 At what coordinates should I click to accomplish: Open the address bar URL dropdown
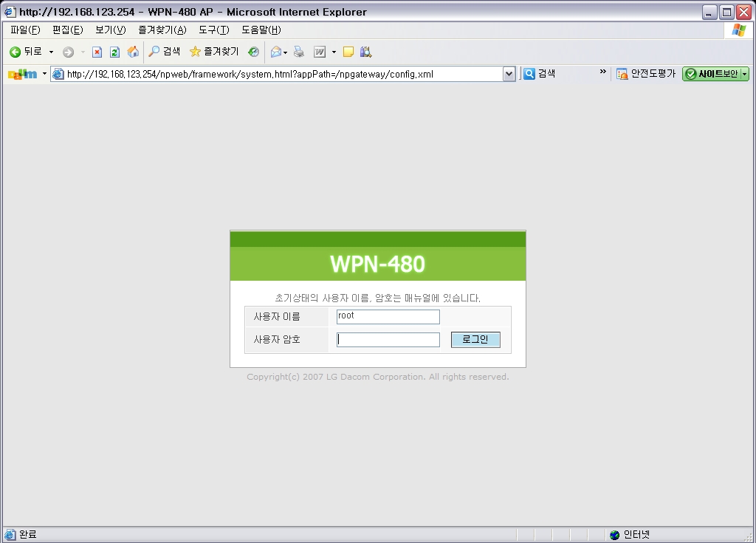(x=509, y=74)
